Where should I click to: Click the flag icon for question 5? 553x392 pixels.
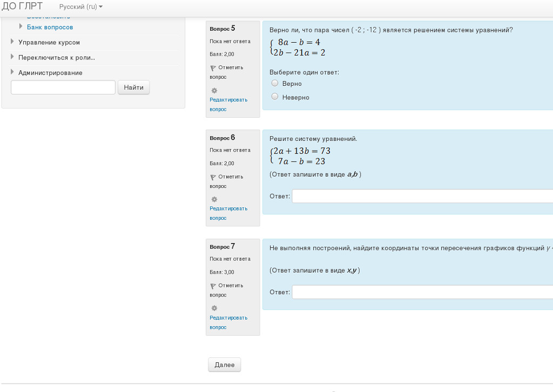click(x=213, y=68)
